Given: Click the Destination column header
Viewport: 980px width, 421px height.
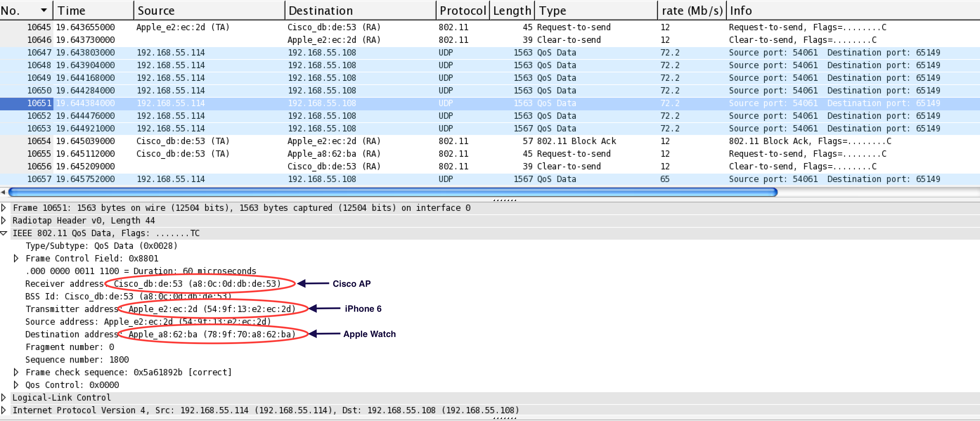Looking at the screenshot, I should 320,11.
